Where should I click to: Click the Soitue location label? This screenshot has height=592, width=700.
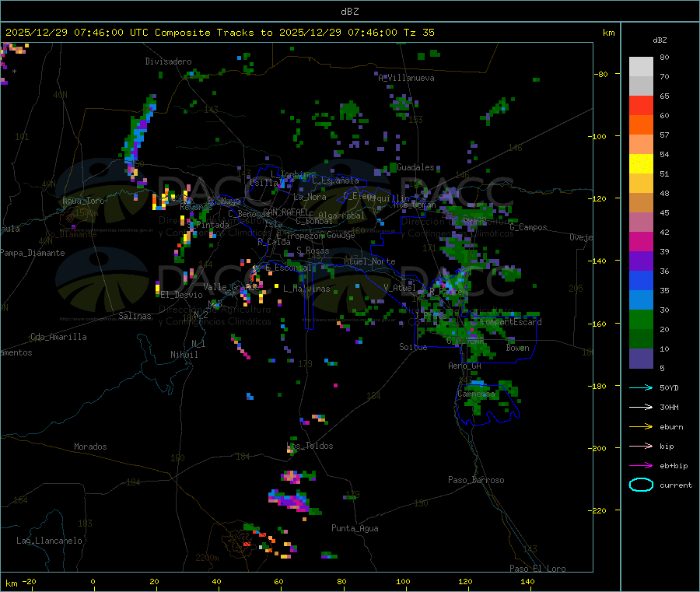tap(413, 347)
